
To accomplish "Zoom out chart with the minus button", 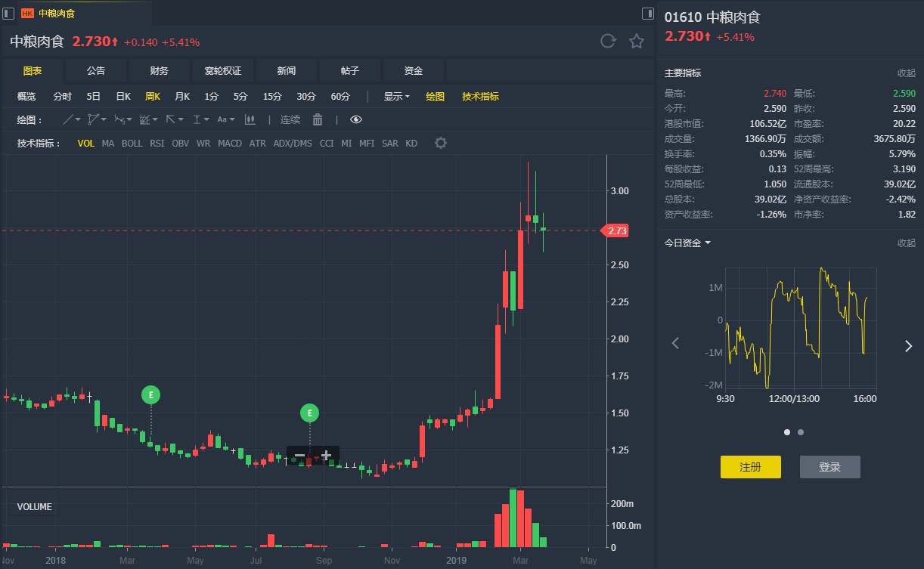I will click(299, 456).
